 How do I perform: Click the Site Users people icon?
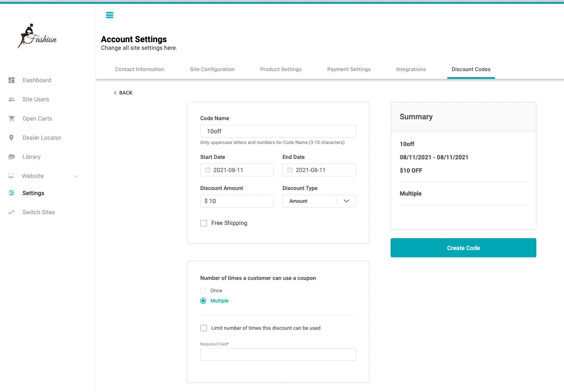(12, 99)
